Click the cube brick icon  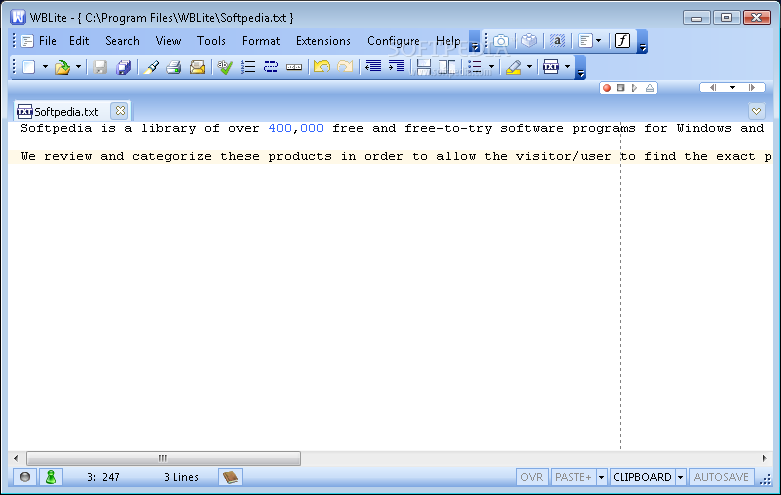529,41
